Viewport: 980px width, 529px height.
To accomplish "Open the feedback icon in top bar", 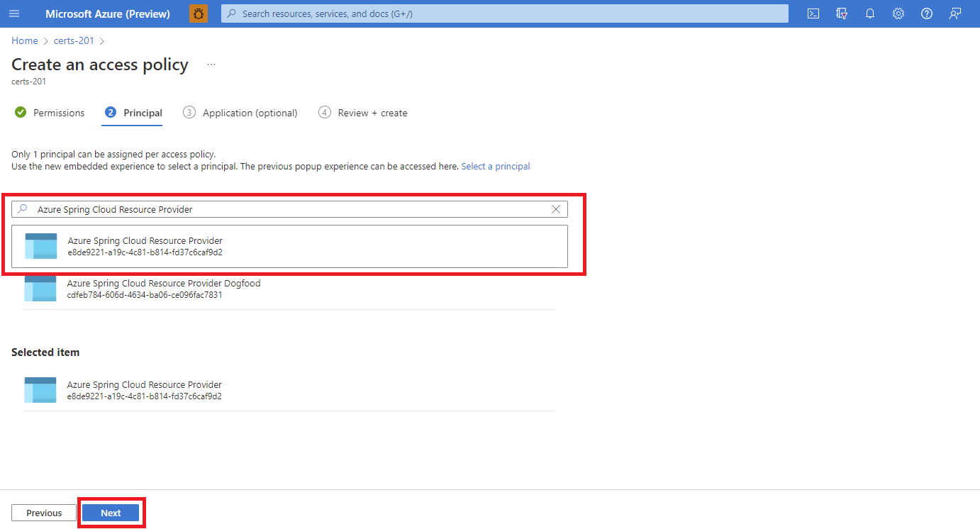I will [955, 13].
